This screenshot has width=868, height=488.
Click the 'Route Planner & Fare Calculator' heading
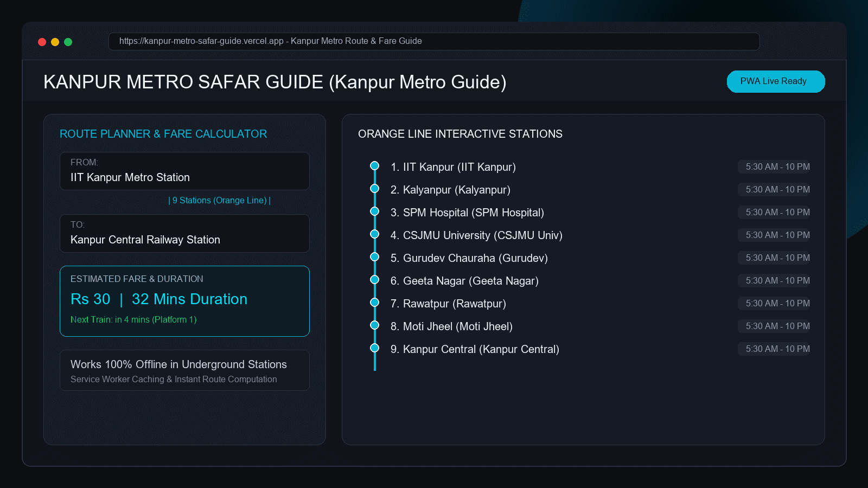[163, 134]
